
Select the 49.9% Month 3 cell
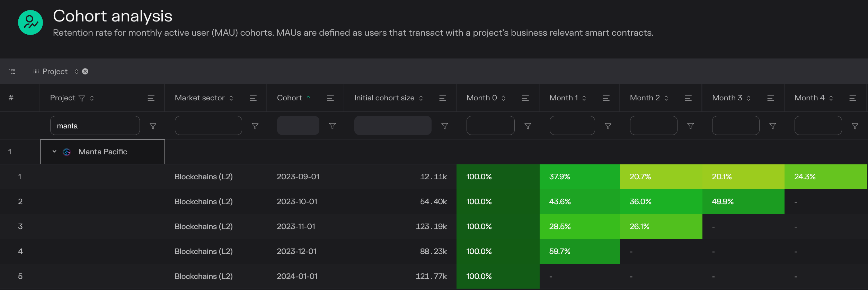tap(743, 201)
